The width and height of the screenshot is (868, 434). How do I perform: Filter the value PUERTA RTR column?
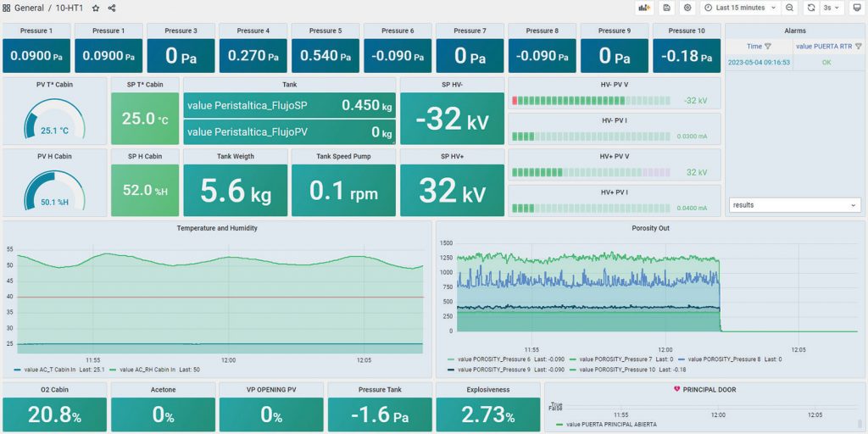[x=858, y=47]
